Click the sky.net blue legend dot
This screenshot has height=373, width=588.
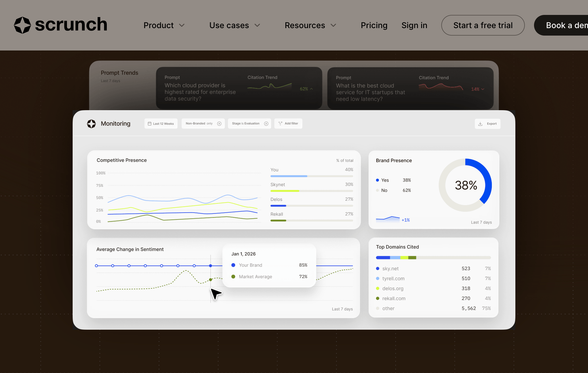click(x=378, y=269)
